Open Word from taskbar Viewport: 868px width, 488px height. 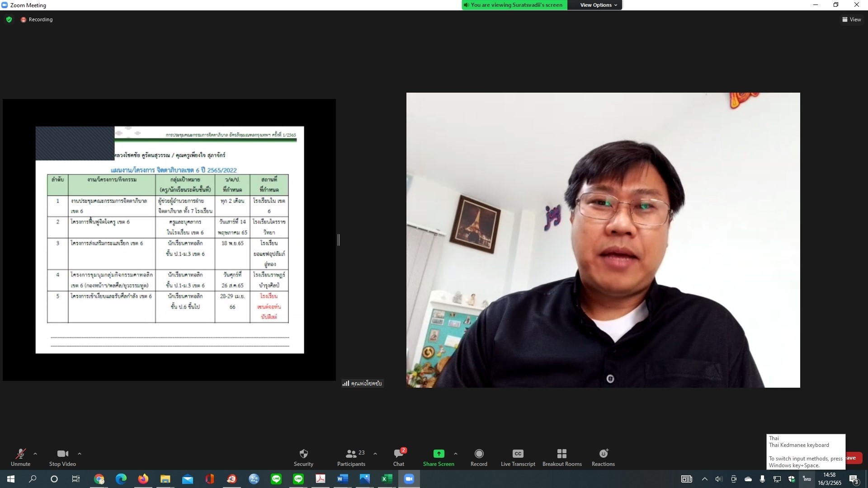(x=342, y=479)
